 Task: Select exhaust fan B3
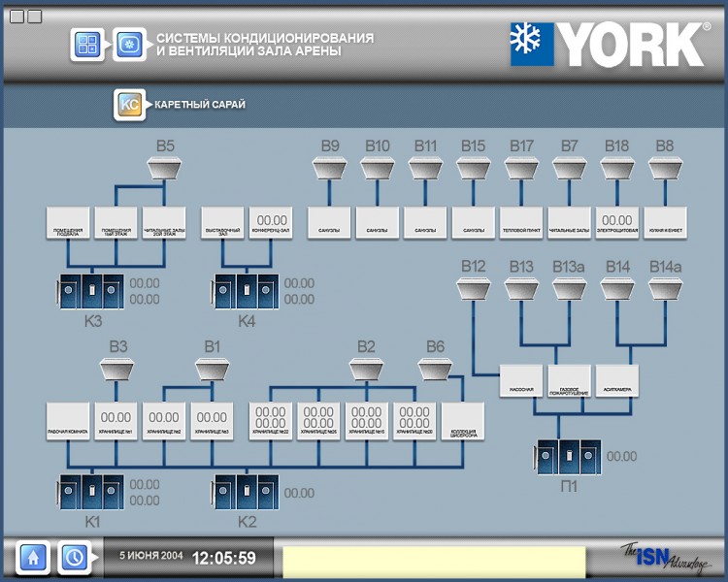(x=117, y=369)
